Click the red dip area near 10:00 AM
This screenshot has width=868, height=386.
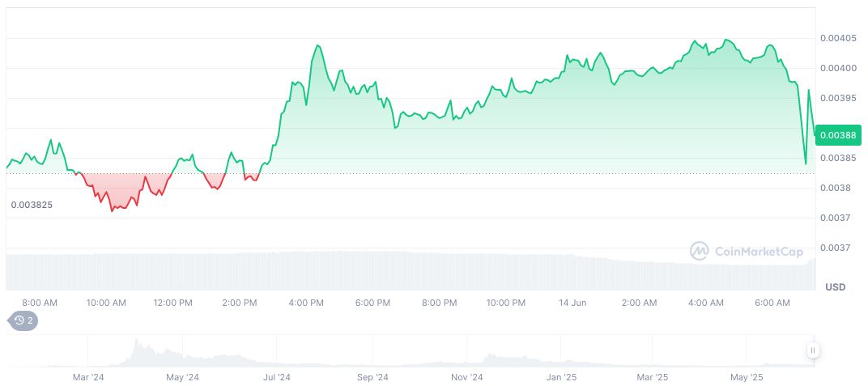pos(113,198)
